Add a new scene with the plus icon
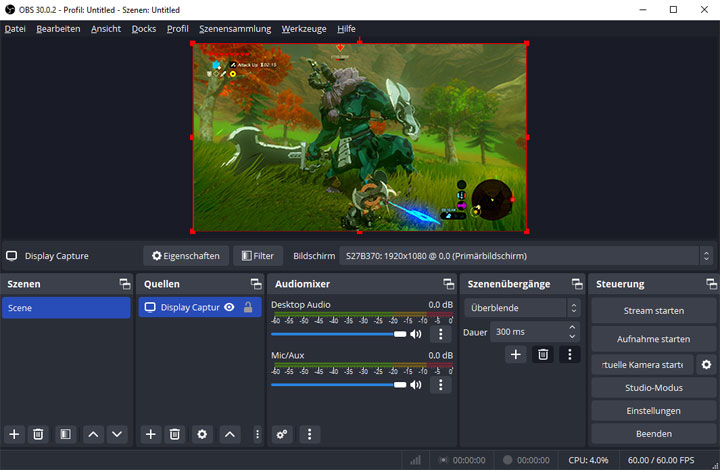Image resolution: width=720 pixels, height=470 pixels. (x=14, y=434)
